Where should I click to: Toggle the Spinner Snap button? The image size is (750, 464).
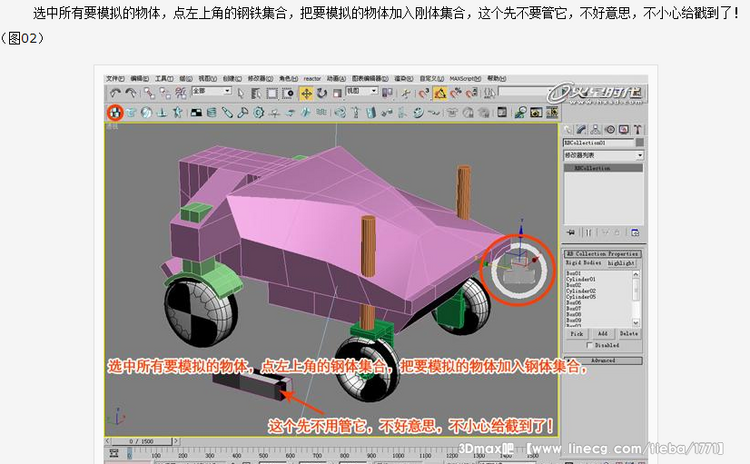pos(472,93)
